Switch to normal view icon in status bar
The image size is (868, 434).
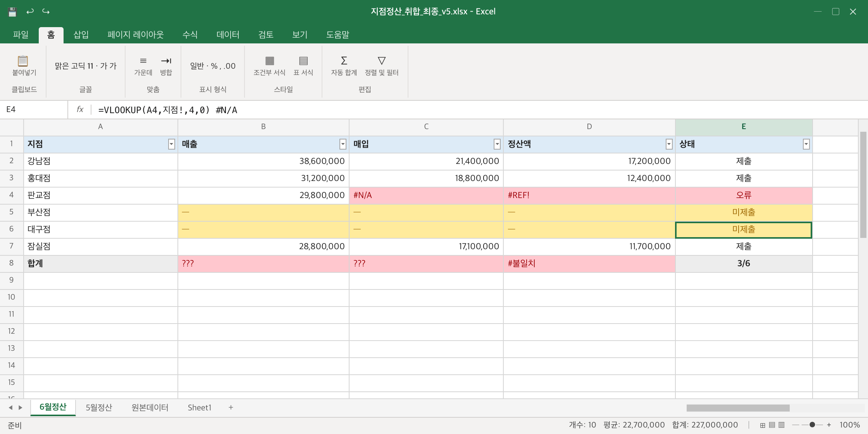coord(763,425)
